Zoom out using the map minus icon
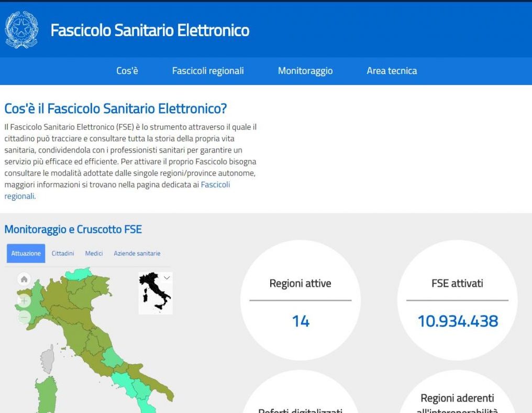Viewport: 532px width, 413px height. [23, 318]
